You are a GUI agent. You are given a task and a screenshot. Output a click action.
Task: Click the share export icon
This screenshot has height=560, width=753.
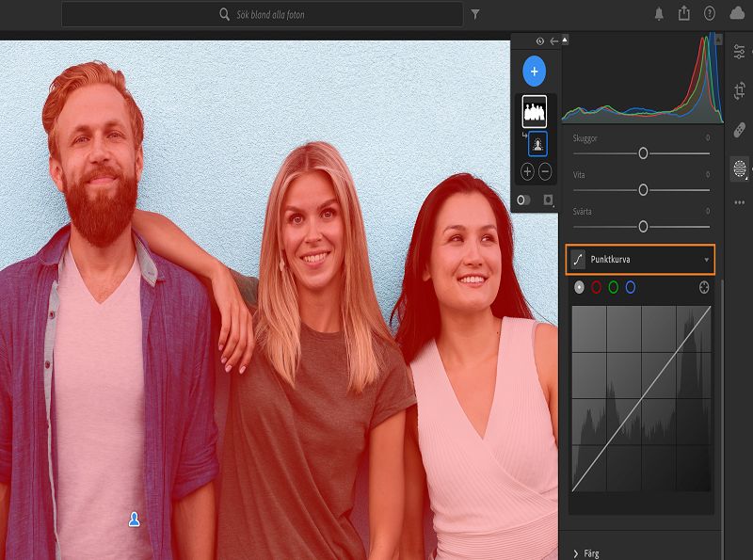(x=684, y=14)
